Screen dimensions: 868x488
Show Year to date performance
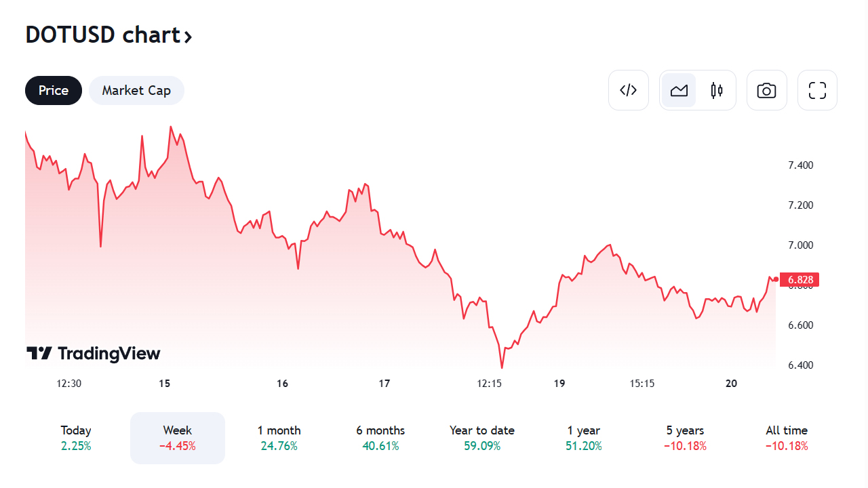[481, 438]
